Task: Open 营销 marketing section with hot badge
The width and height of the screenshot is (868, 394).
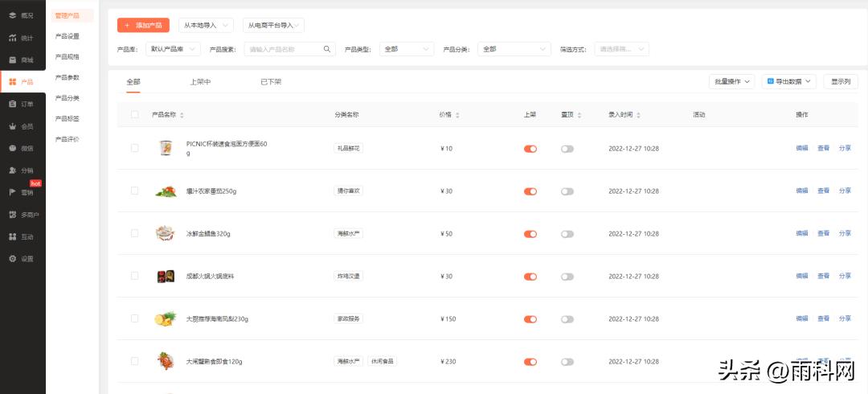Action: [23, 192]
